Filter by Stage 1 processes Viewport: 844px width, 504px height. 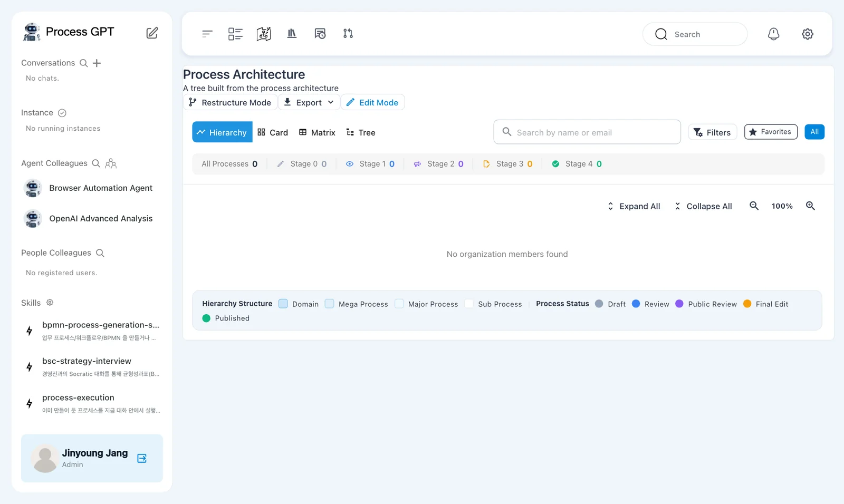click(x=370, y=164)
